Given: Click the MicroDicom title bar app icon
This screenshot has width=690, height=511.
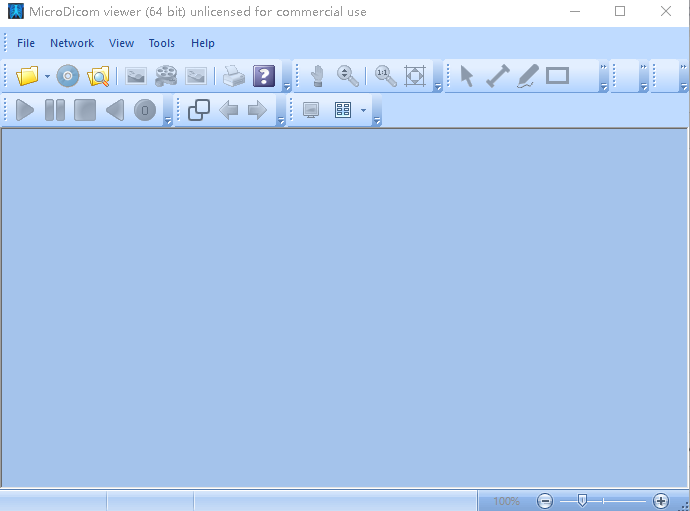Looking at the screenshot, I should pyautogui.click(x=16, y=11).
